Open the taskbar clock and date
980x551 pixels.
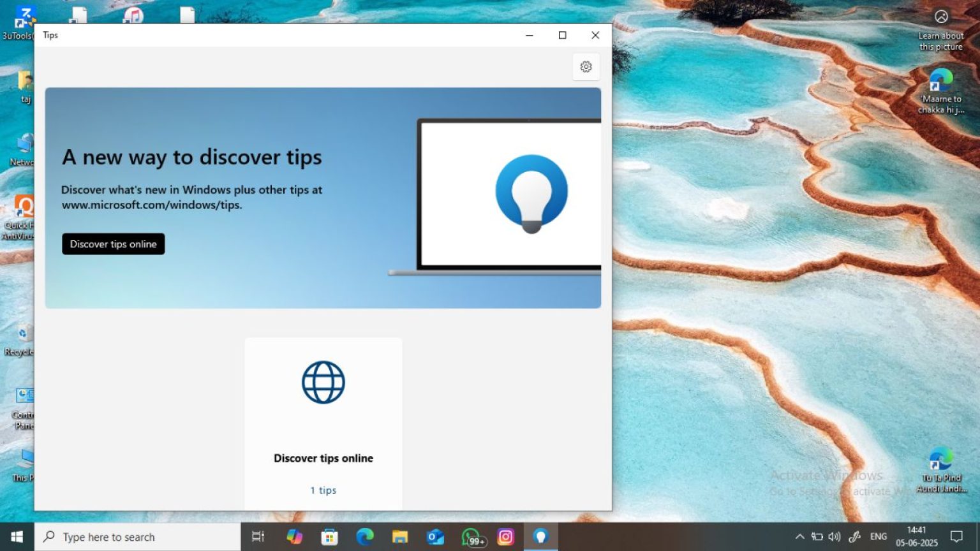917,537
